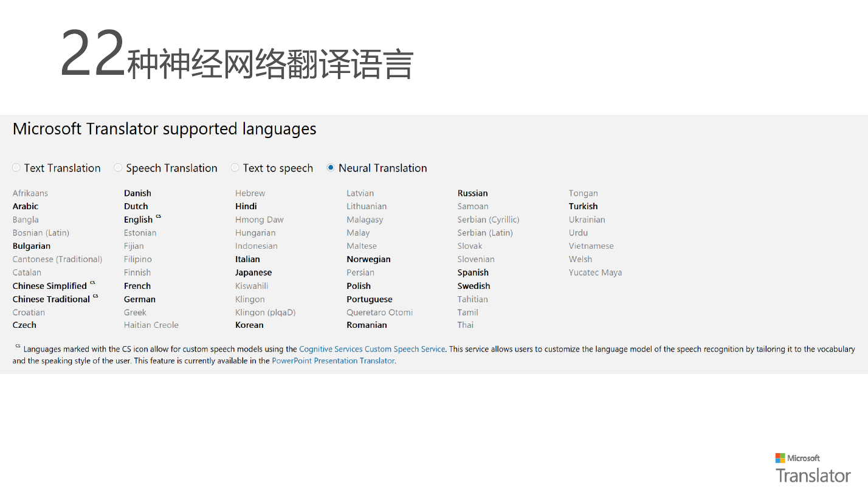
Task: Click the 'Turkish' language entry
Action: click(584, 206)
